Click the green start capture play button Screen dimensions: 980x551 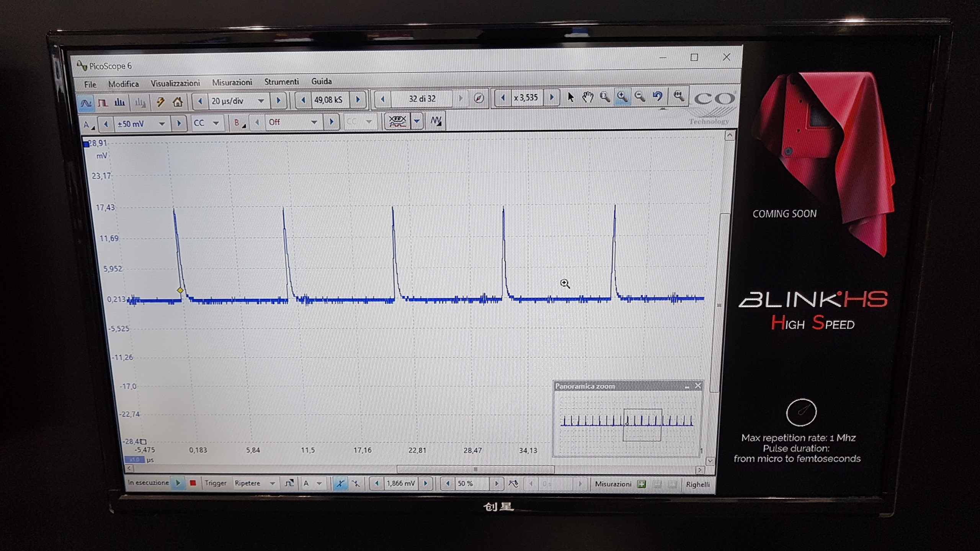(x=178, y=483)
